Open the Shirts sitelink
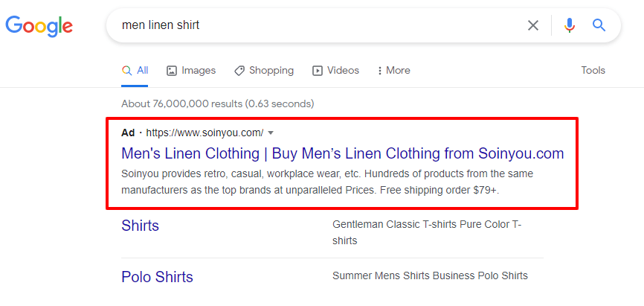 coord(140,226)
